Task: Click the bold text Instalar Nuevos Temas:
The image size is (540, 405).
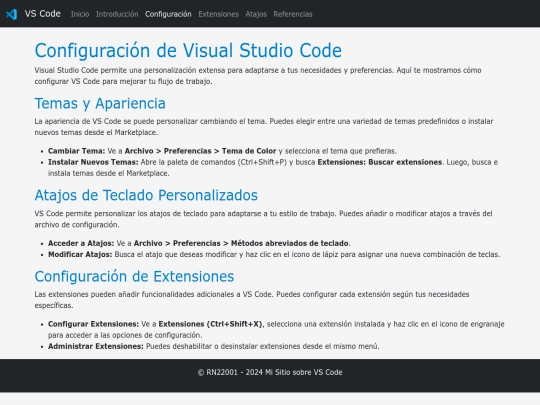Action: [x=93, y=162]
